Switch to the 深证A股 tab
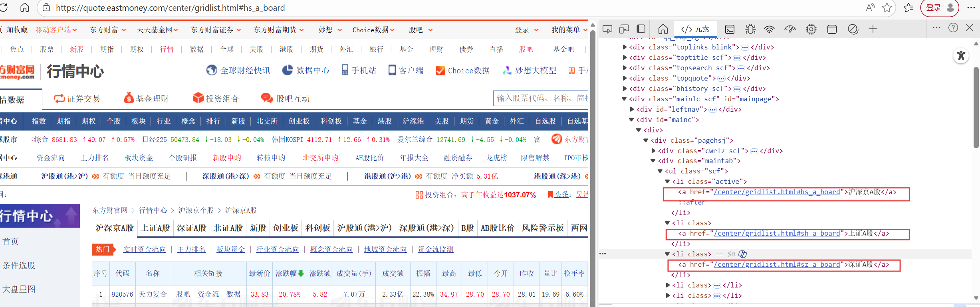980x307 pixels. tap(192, 228)
